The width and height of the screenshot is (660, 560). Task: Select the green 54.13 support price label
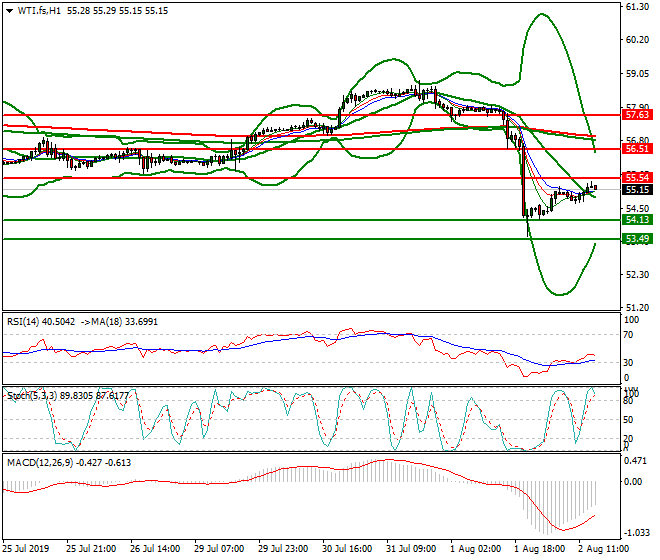(637, 219)
